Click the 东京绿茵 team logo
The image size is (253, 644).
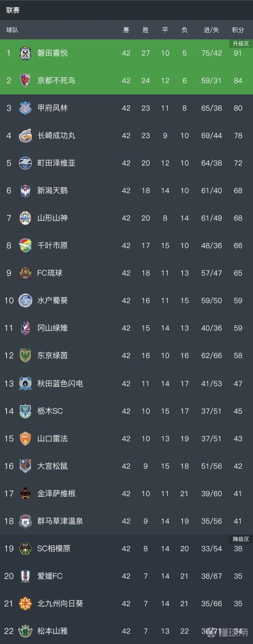[25, 356]
